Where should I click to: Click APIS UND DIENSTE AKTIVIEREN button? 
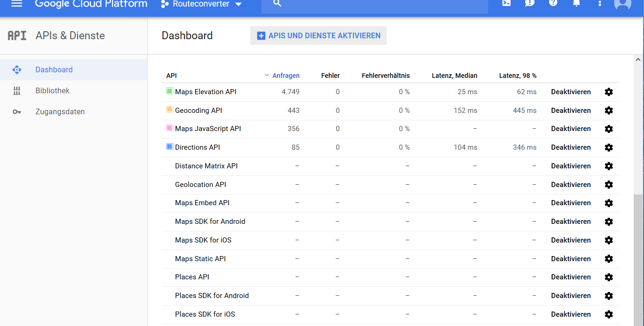(318, 36)
